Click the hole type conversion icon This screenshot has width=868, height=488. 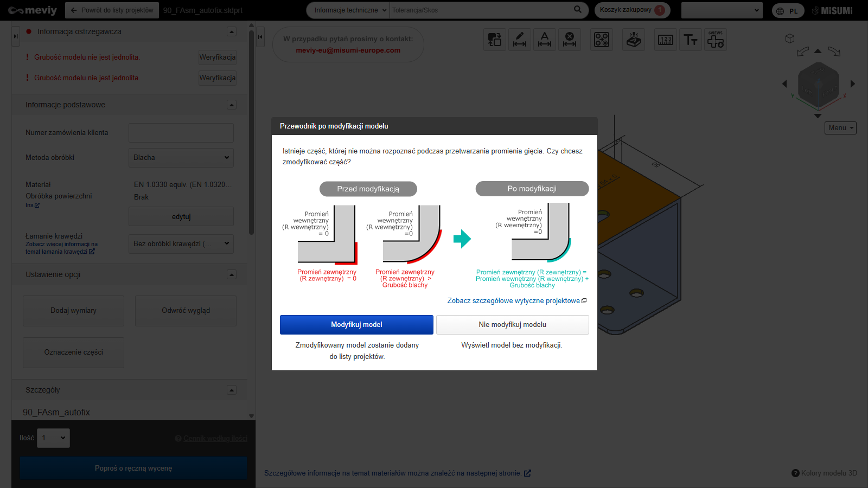click(601, 40)
